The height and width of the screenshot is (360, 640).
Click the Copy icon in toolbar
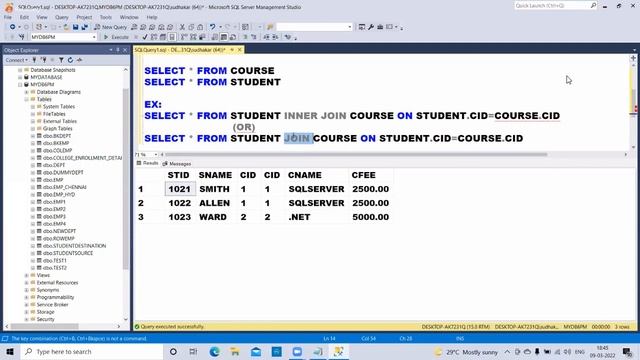[191, 27]
